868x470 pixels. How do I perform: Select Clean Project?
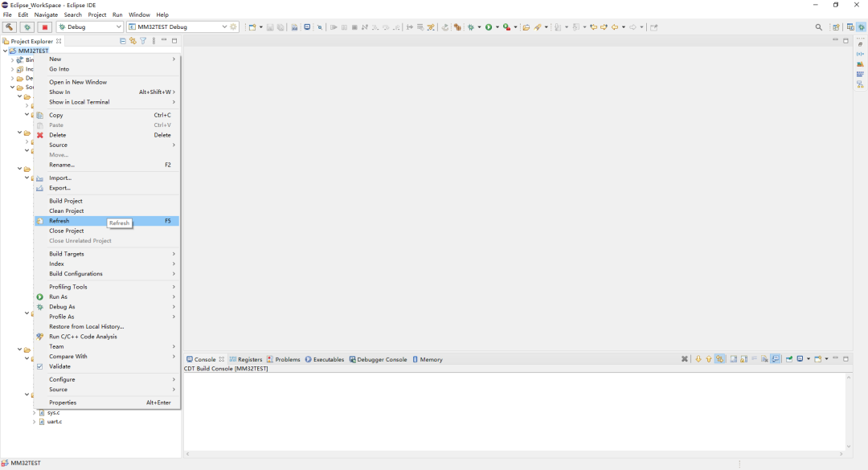coord(108,211)
